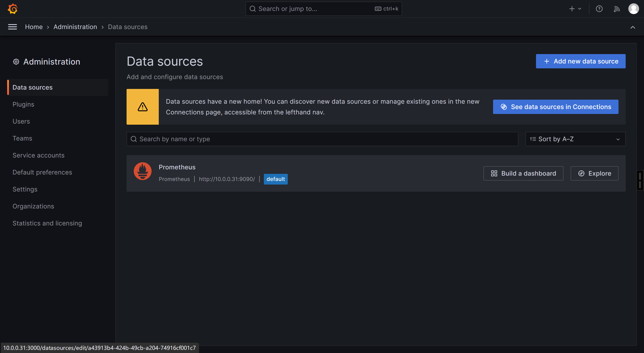
Task: Expand the plus new-item dropdown
Action: coord(575,9)
